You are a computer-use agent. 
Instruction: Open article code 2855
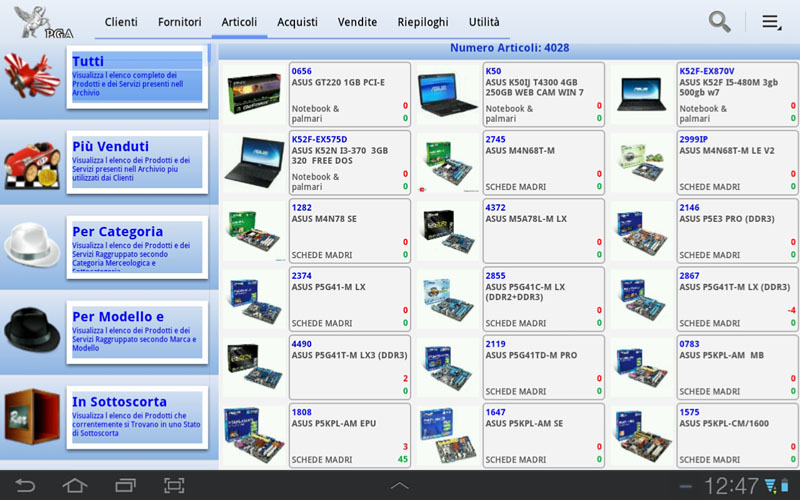[495, 276]
